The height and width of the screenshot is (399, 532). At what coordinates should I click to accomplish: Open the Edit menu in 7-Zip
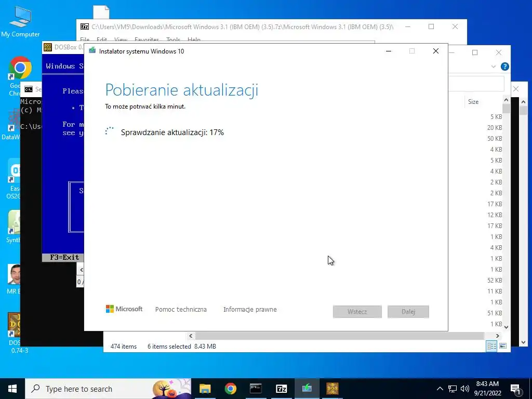click(101, 40)
